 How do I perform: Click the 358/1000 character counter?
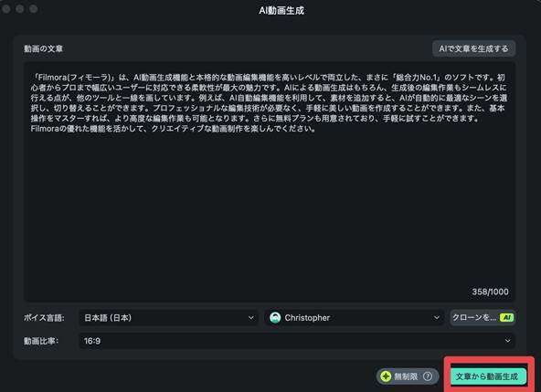[x=490, y=291]
